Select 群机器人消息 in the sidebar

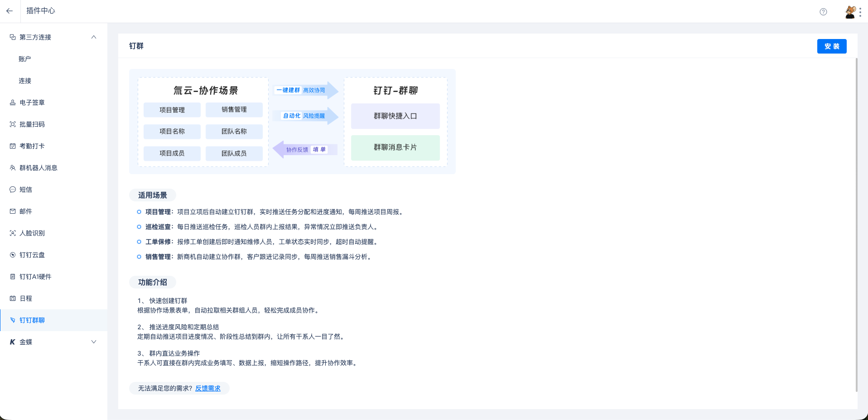(x=53, y=168)
